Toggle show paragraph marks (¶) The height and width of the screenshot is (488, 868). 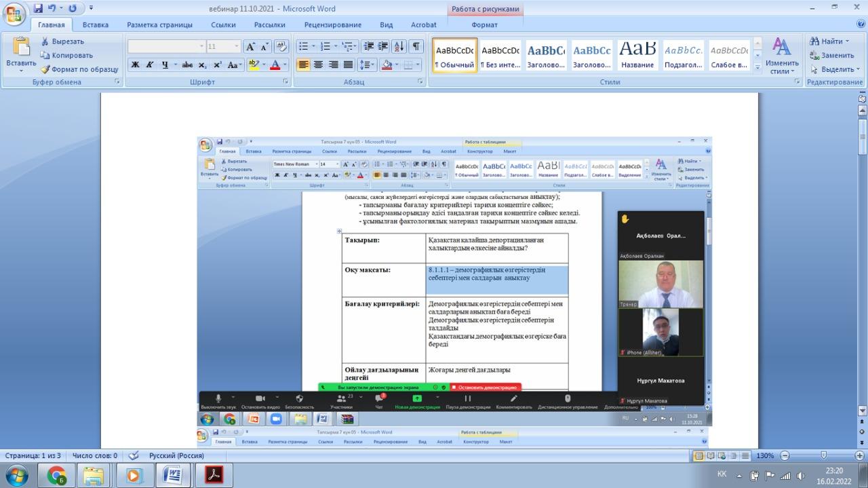point(416,47)
